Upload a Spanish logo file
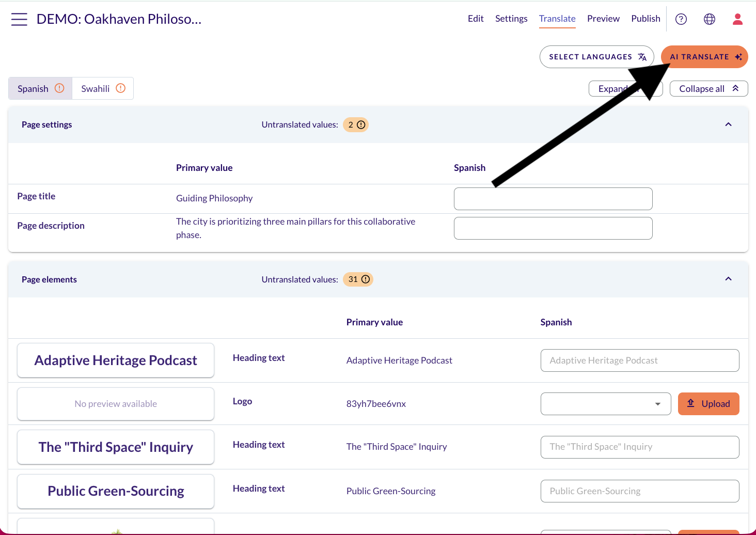Screen dimensions: 756x535 pyautogui.click(x=708, y=404)
